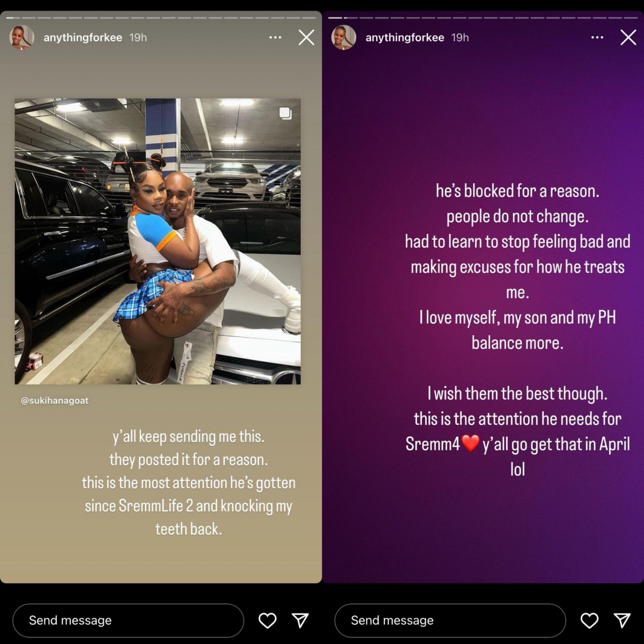Open anythingforkee username on the left story
This screenshot has width=644, height=644.
(x=83, y=37)
